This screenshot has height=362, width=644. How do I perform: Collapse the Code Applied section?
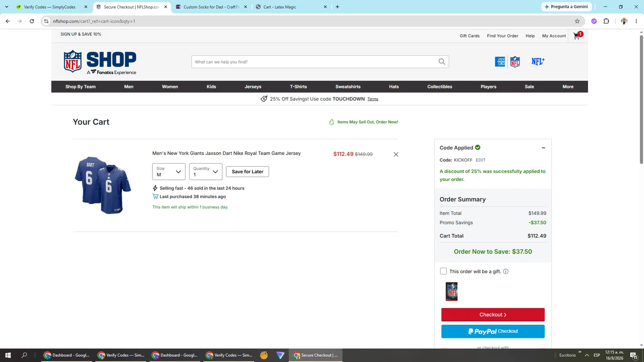tap(544, 148)
